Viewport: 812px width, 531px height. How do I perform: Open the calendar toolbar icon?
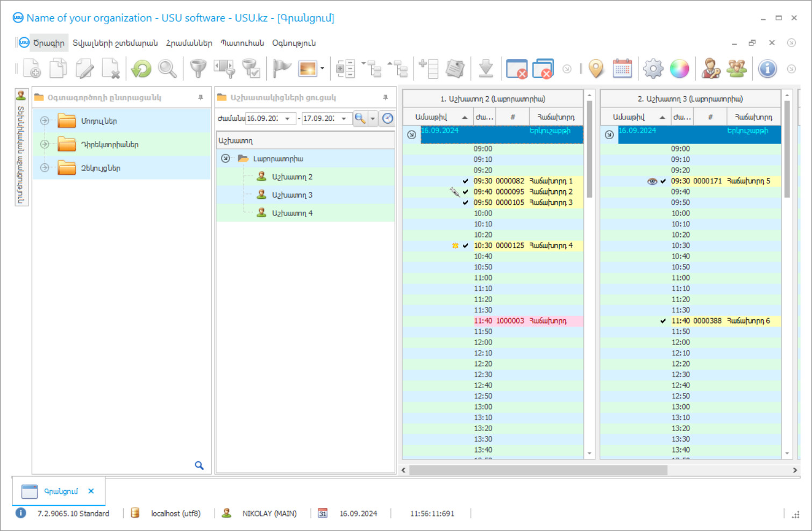tap(622, 69)
